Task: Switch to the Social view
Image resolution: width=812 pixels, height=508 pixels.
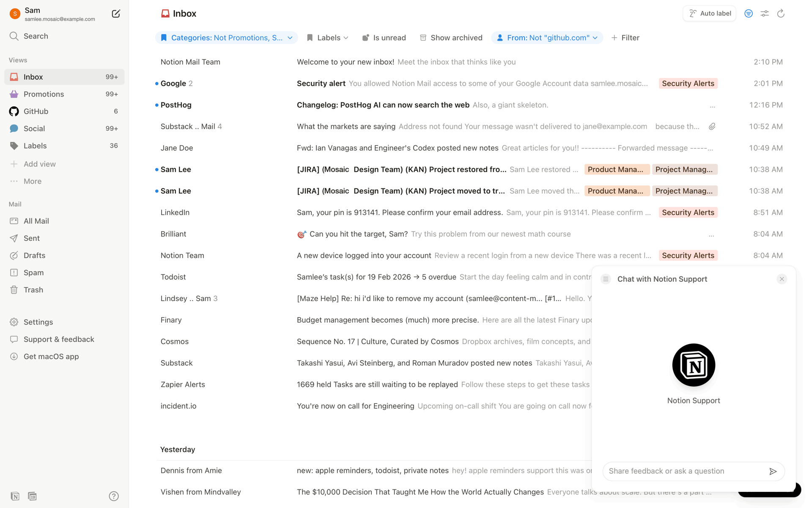Action: pos(64,128)
